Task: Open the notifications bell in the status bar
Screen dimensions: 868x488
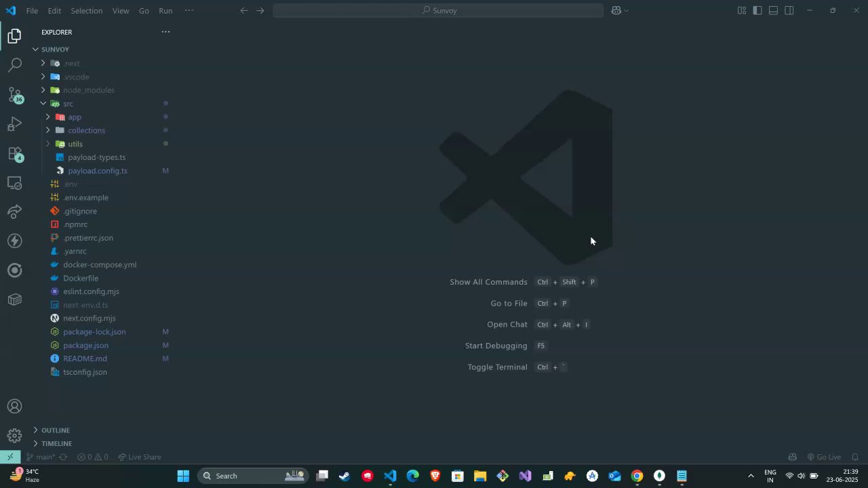Action: pos(855,457)
